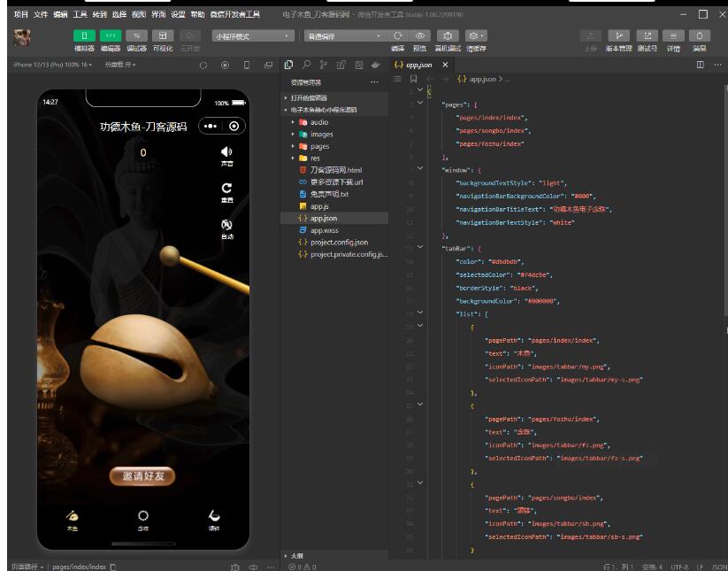Expand the images folder in file tree
728x571 pixels.
tap(321, 135)
